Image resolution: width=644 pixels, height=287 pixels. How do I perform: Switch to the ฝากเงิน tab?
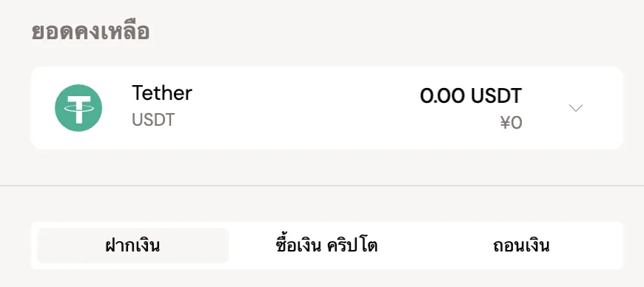coord(133,246)
